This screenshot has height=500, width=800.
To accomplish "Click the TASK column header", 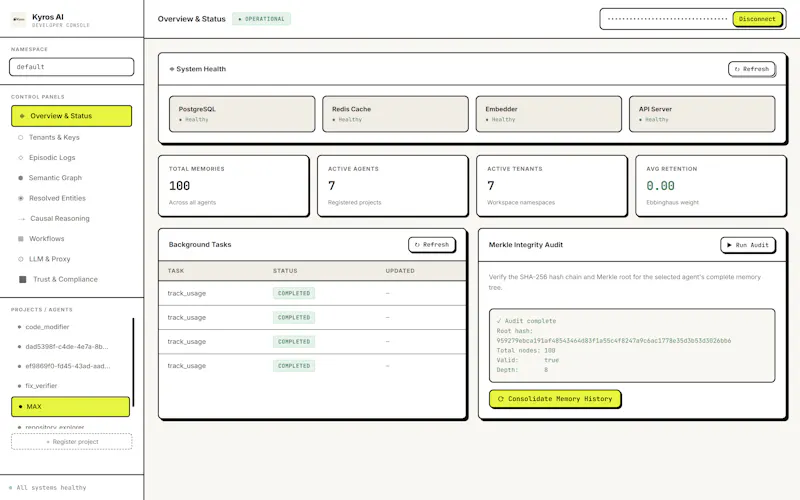I will pyautogui.click(x=176, y=271).
